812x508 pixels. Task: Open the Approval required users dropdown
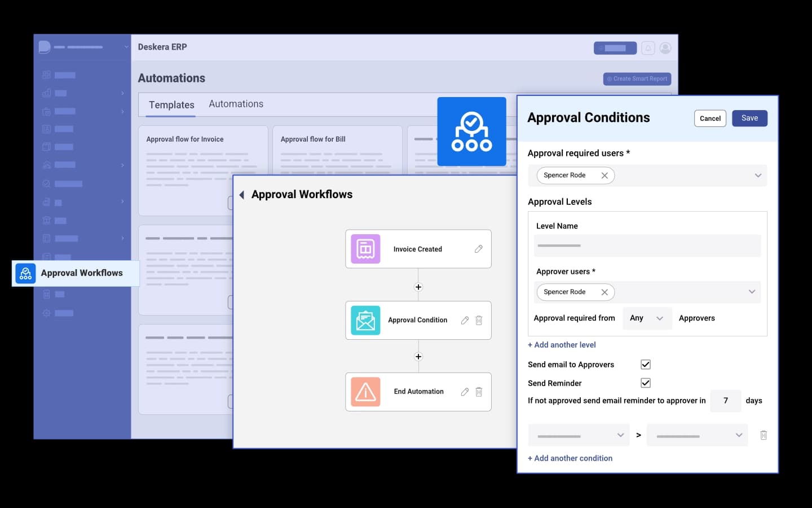[758, 176]
